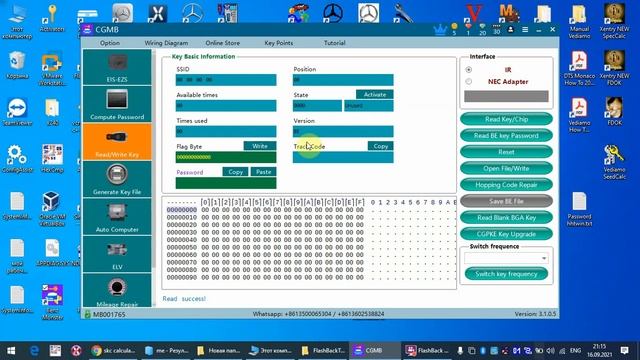Open the Wiring Diagram menu
Viewport: 640px width, 360px height.
(166, 43)
